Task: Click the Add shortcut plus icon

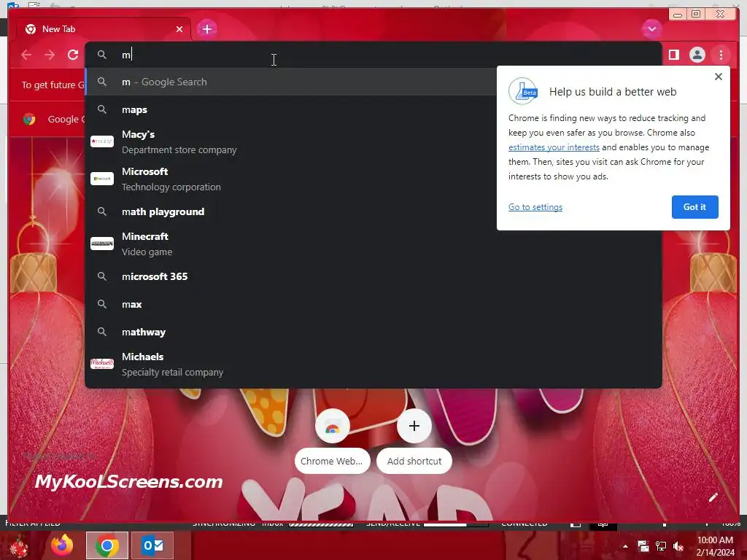Action: (414, 426)
